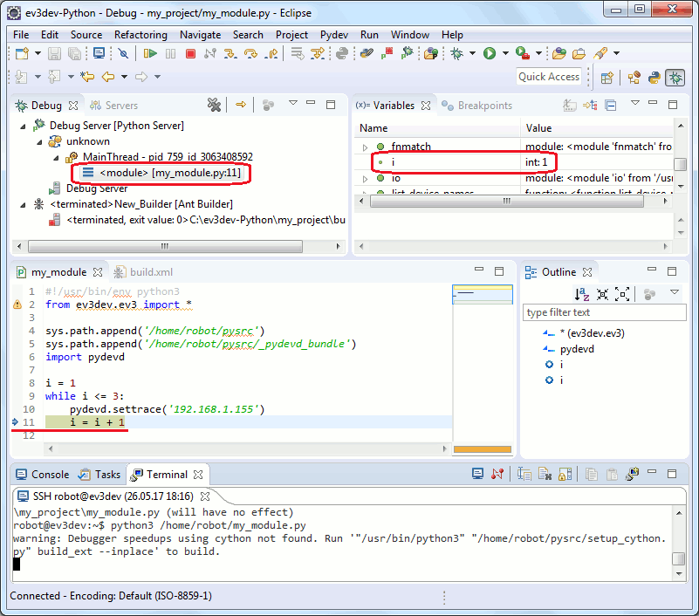
Task: Click the Save icon in the main toolbar
Action: pyautogui.click(x=54, y=53)
